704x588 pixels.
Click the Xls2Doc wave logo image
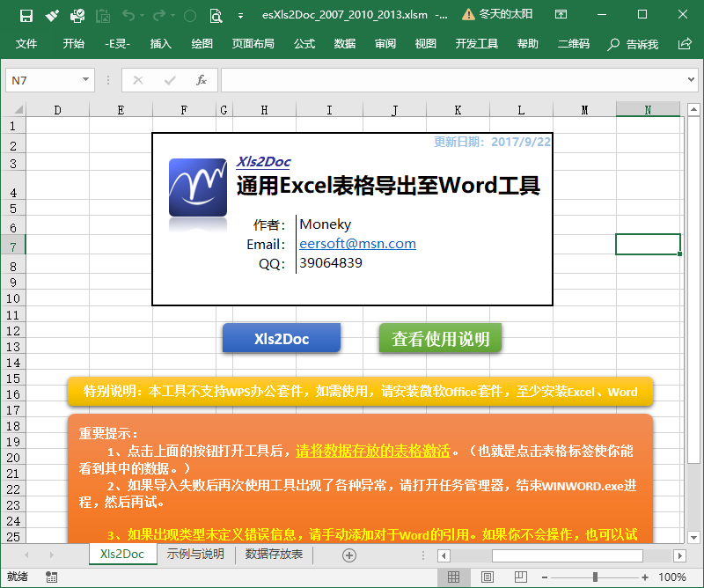coord(197,187)
